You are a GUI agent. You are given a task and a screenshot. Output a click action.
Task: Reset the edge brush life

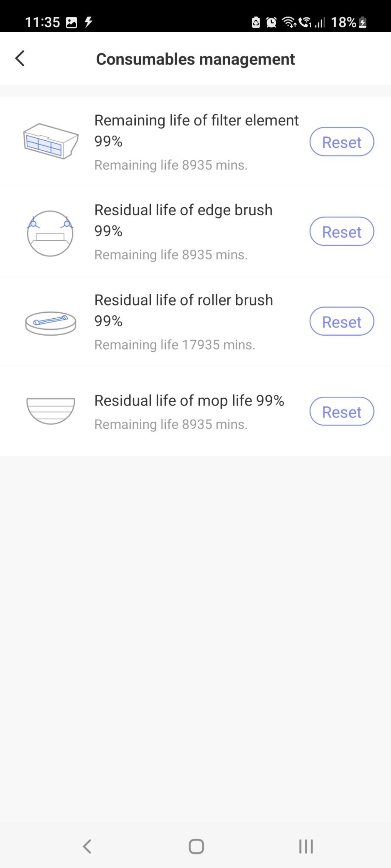[x=342, y=232]
